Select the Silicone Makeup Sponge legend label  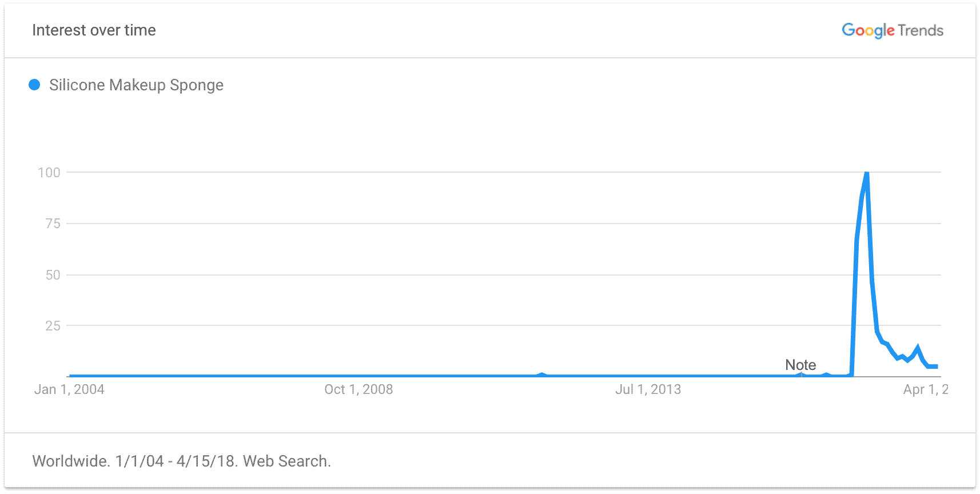point(136,85)
